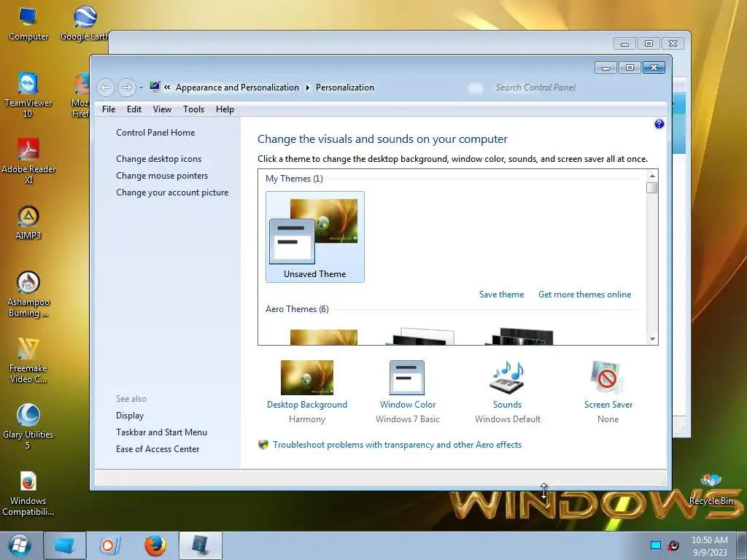Open Taskbar and Start Menu link

point(161,432)
